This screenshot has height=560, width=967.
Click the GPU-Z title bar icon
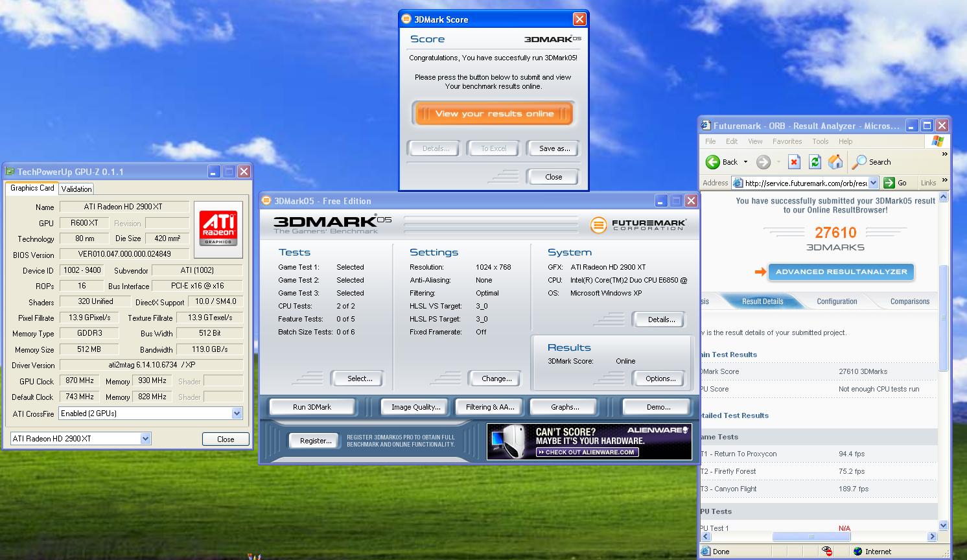click(x=10, y=172)
